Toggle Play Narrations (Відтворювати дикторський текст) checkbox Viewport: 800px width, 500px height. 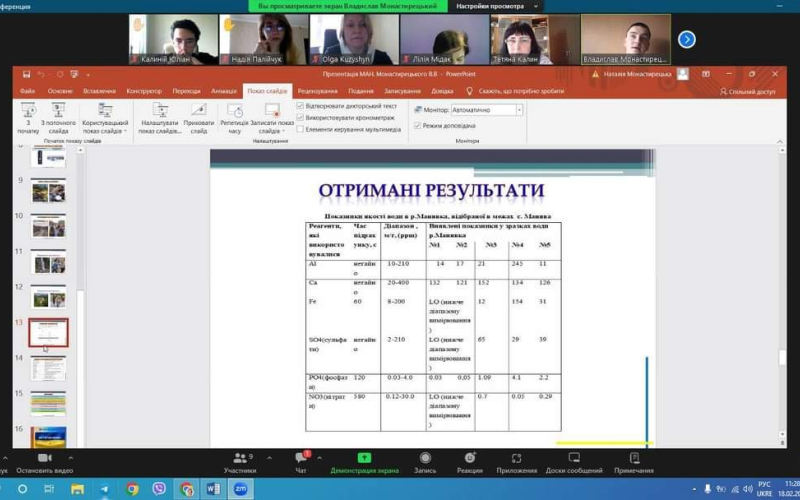tap(300, 106)
